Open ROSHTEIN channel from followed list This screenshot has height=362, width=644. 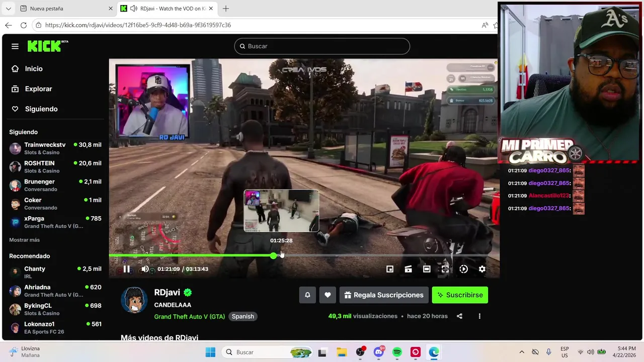[55, 167]
